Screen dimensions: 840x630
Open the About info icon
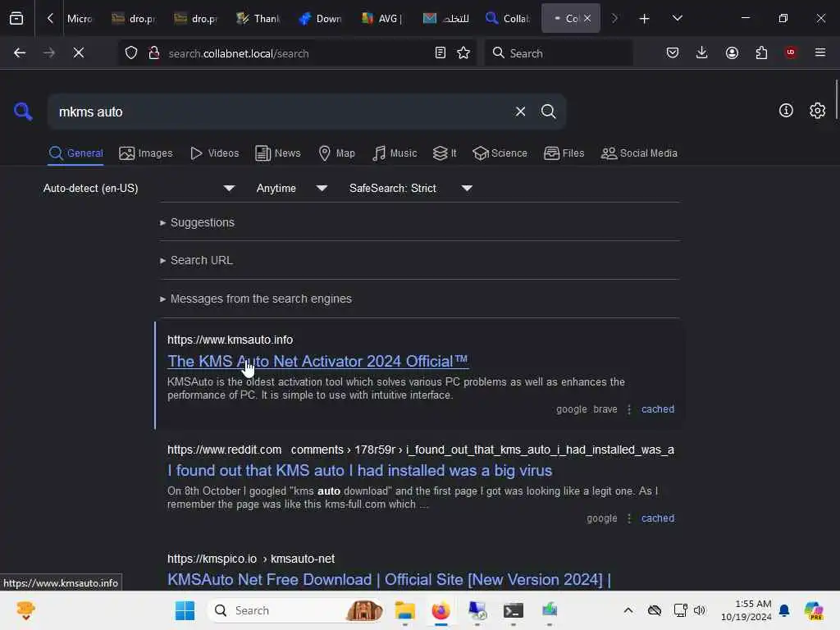click(786, 111)
